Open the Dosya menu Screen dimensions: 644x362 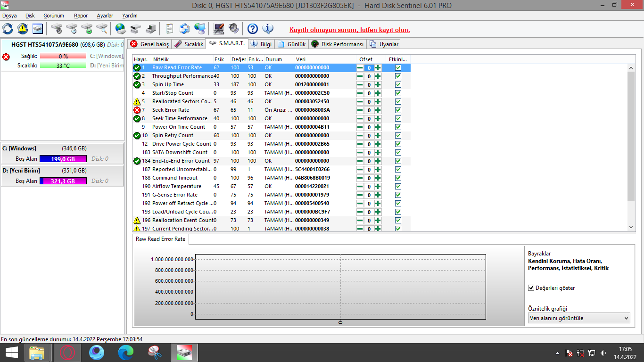[9, 16]
